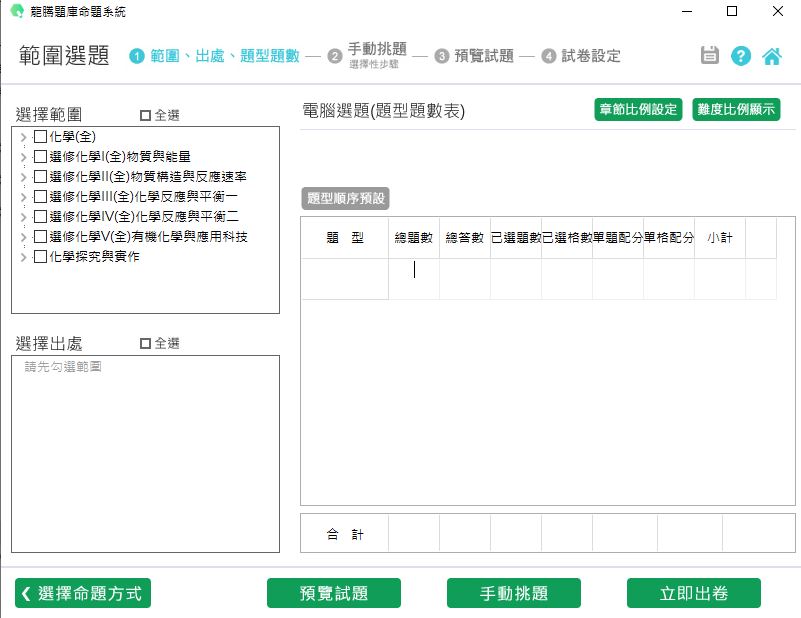801x618 pixels.
Task: Click the 題型順序預設 button
Action: coord(345,198)
